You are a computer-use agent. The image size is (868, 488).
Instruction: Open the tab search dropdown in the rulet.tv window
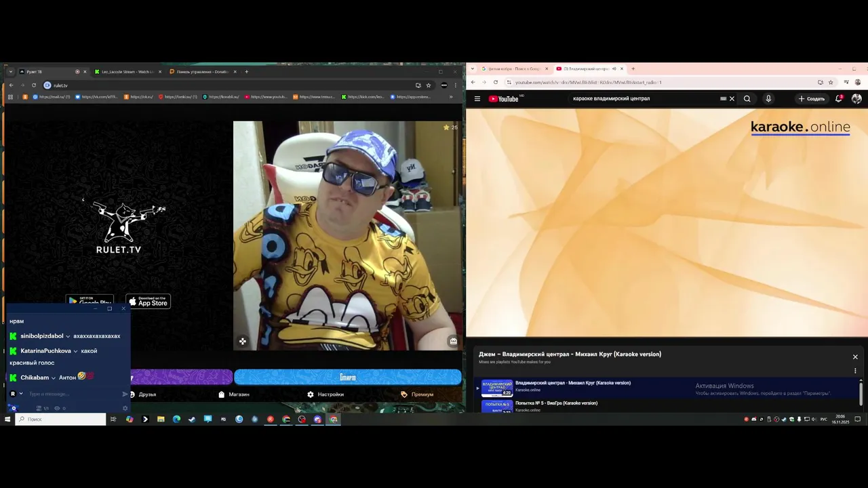[x=11, y=72]
